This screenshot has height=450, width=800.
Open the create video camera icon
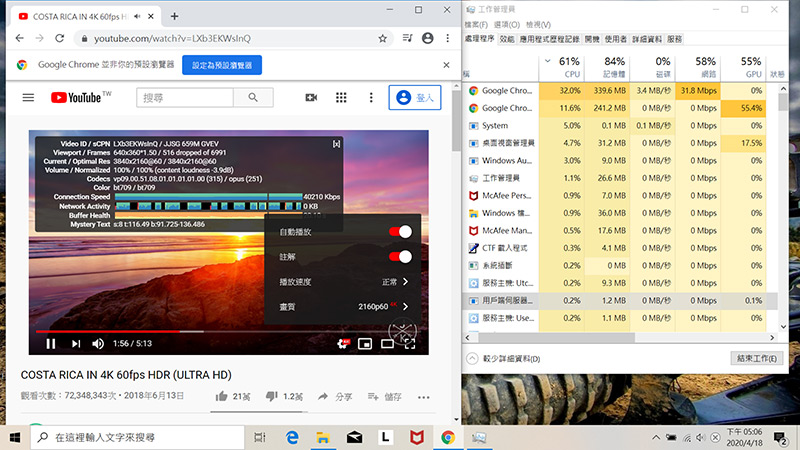[x=311, y=97]
